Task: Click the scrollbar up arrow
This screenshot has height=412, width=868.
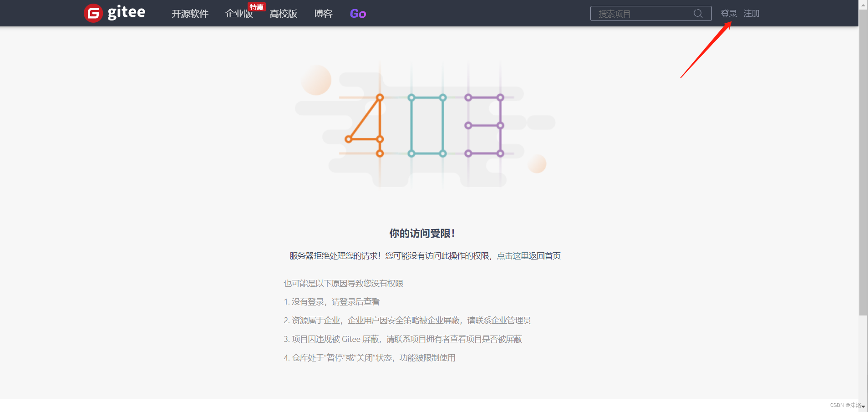Action: (x=863, y=5)
